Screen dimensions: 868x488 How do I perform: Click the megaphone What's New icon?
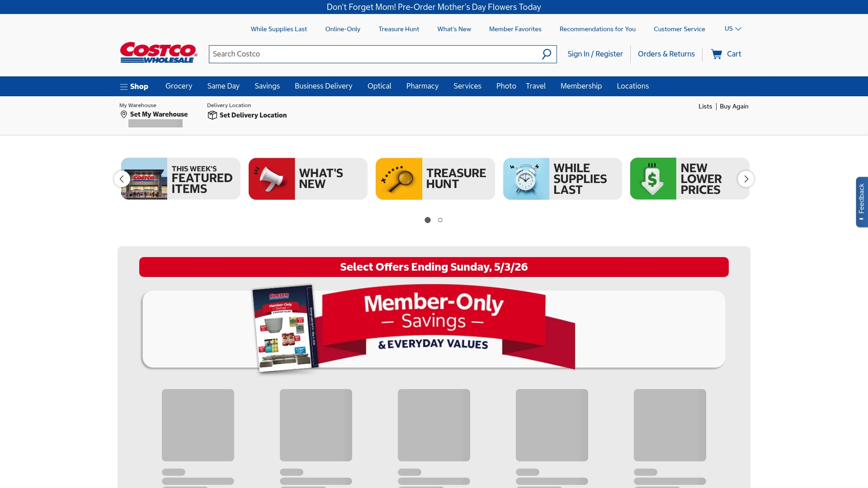coord(272,179)
